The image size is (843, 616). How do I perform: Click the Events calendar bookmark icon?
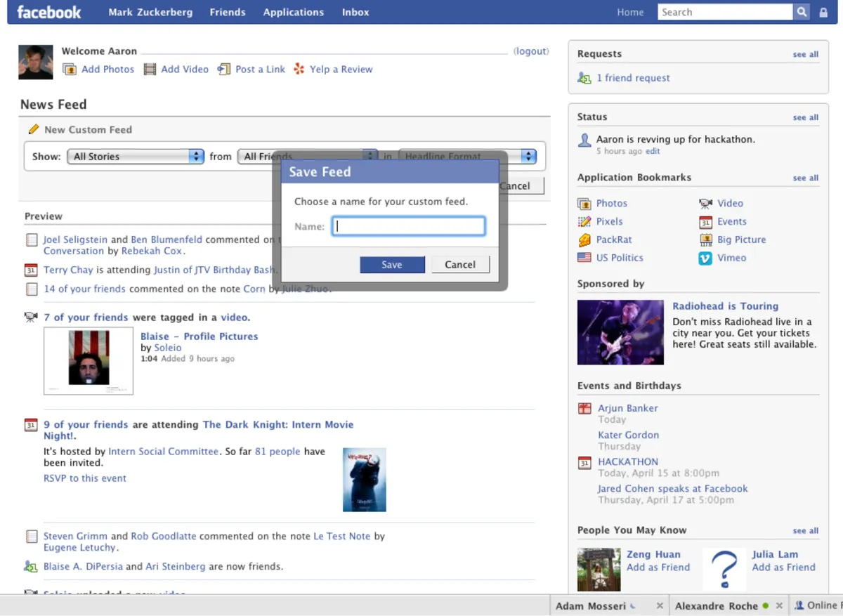click(705, 222)
